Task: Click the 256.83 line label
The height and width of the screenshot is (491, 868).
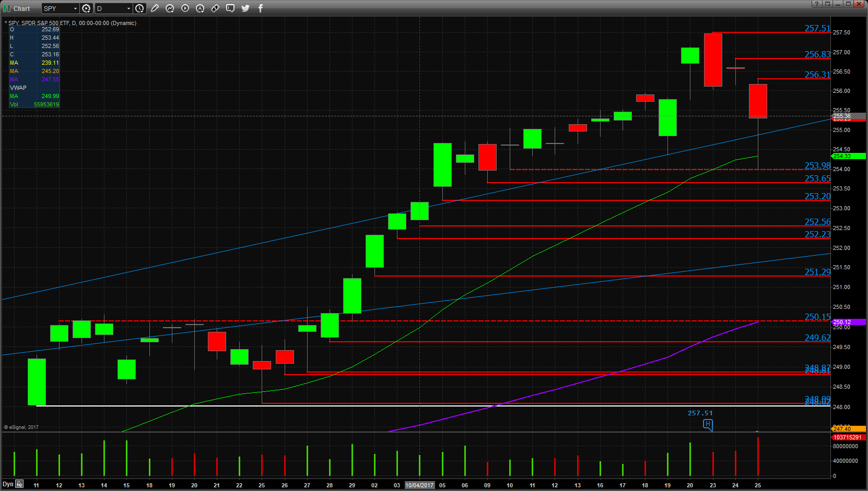Action: tap(817, 54)
